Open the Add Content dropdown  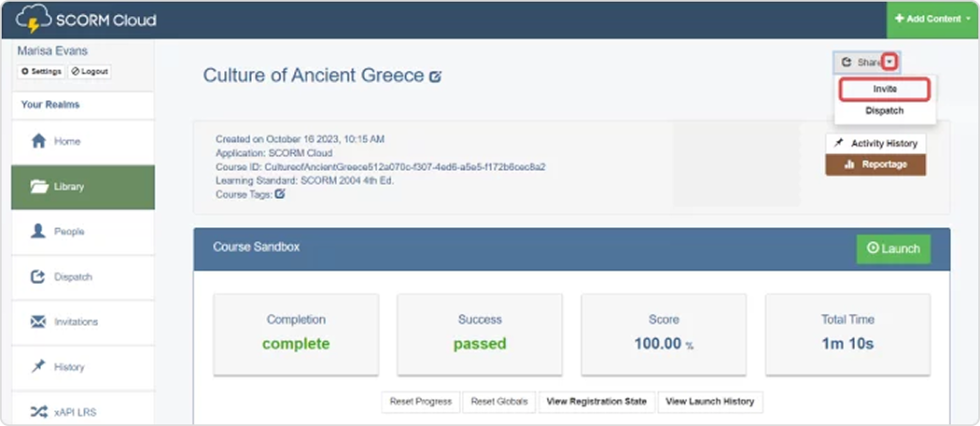click(932, 19)
